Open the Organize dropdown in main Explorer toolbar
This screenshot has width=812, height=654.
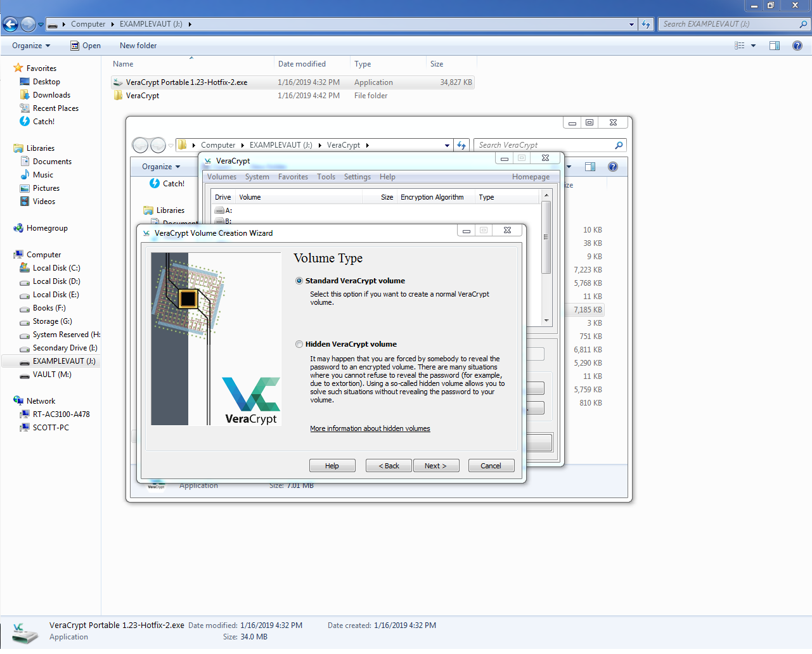coord(31,46)
